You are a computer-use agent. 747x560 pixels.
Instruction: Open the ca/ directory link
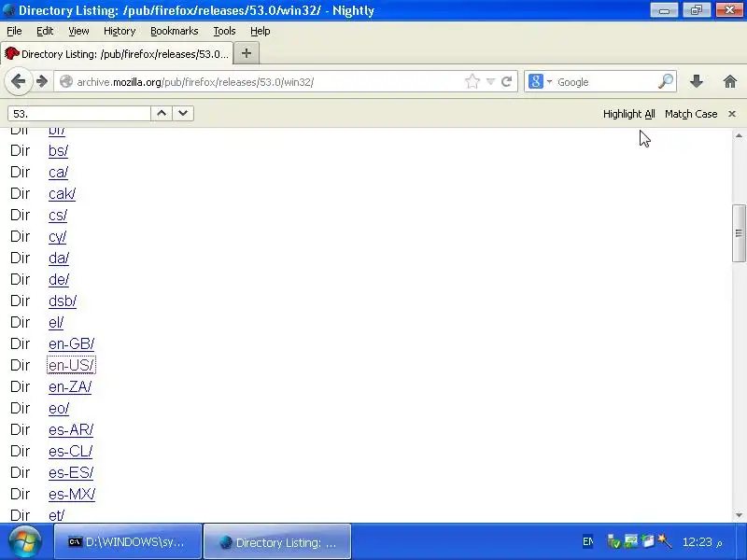click(58, 172)
